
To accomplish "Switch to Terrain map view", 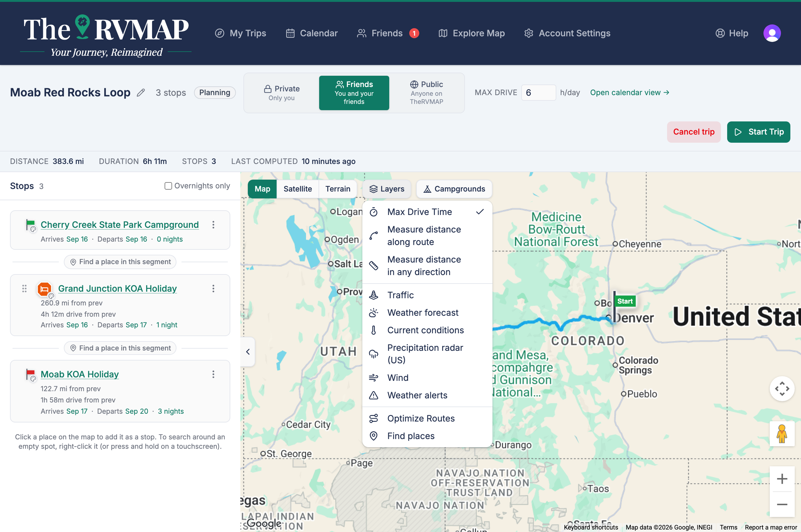I will [338, 189].
